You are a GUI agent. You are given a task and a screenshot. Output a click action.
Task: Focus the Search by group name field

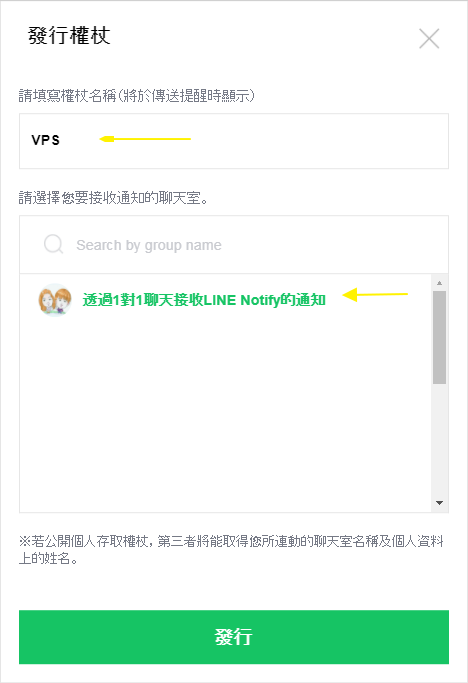234,244
